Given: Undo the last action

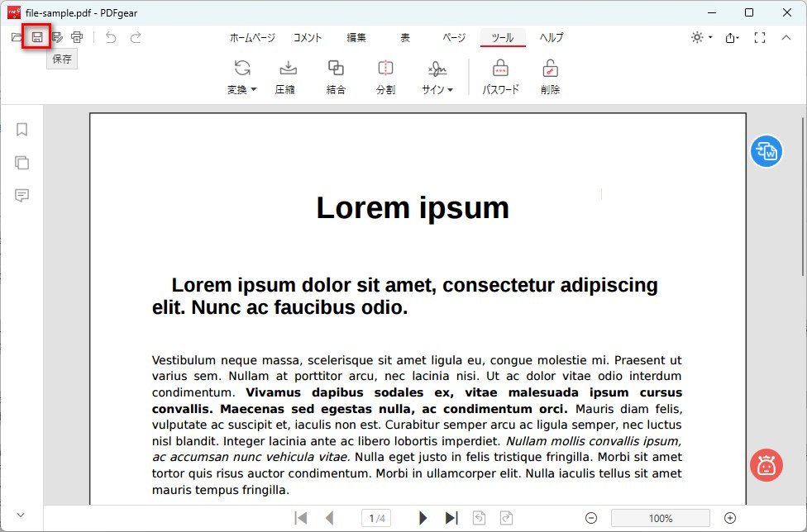Looking at the screenshot, I should pos(110,37).
